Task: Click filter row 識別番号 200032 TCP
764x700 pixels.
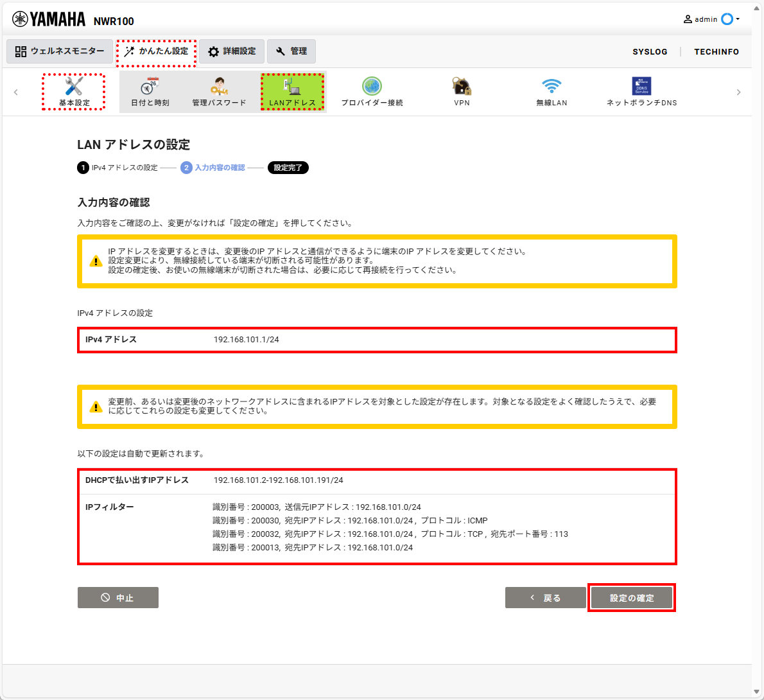Action: point(390,534)
